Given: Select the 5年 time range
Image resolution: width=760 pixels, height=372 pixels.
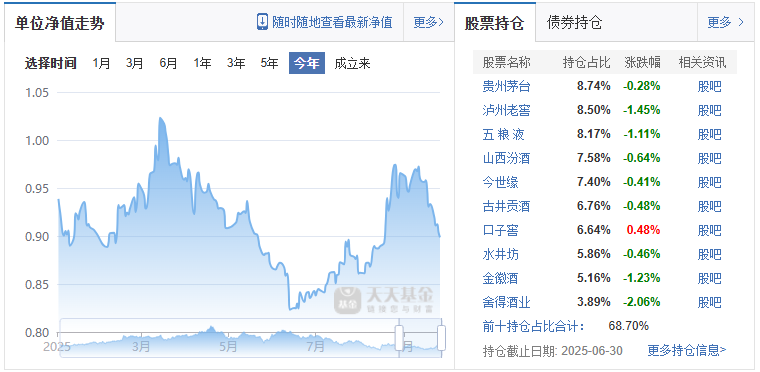Looking at the screenshot, I should (269, 63).
